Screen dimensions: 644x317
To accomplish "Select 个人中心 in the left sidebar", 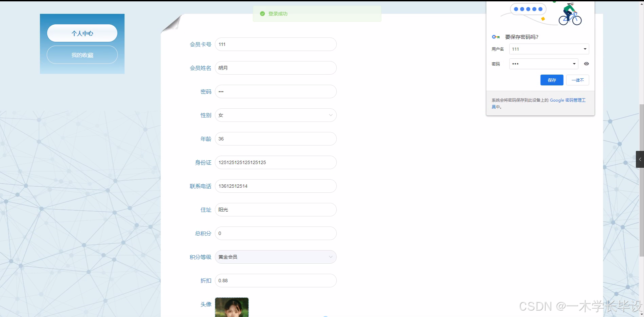I will [x=82, y=33].
